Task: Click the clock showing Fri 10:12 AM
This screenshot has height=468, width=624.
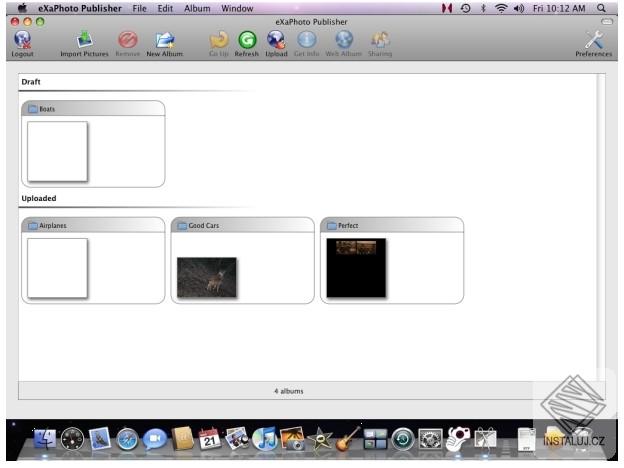Action: tap(559, 8)
